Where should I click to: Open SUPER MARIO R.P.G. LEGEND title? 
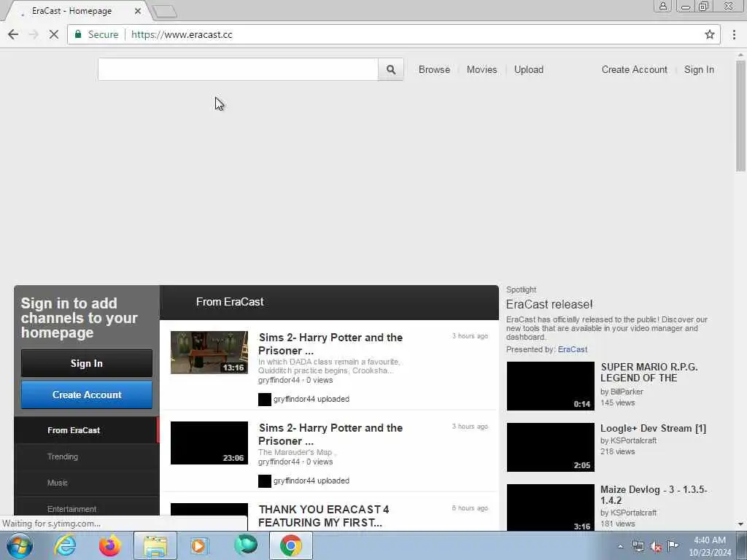point(649,373)
